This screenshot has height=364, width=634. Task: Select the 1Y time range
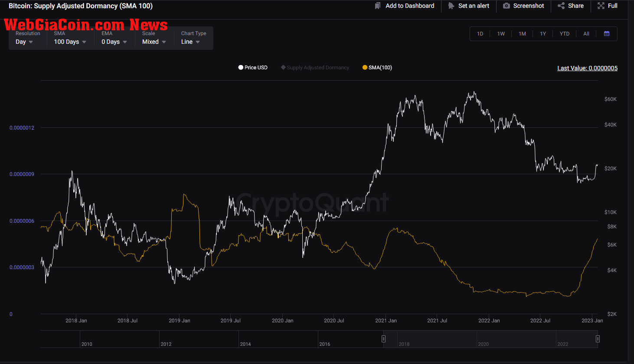point(543,34)
